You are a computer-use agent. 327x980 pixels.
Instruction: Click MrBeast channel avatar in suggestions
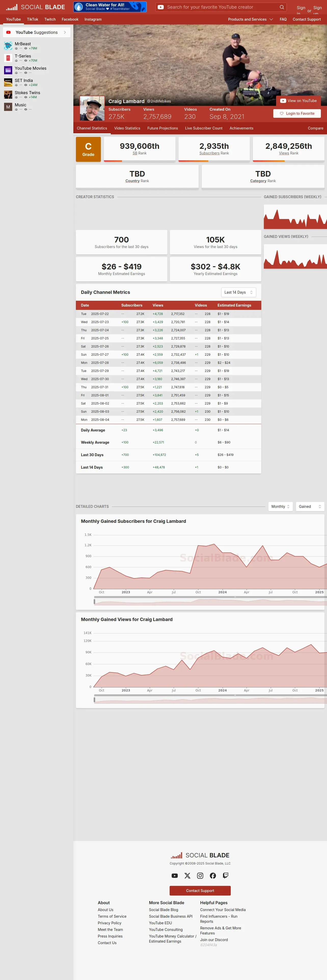pos(8,46)
